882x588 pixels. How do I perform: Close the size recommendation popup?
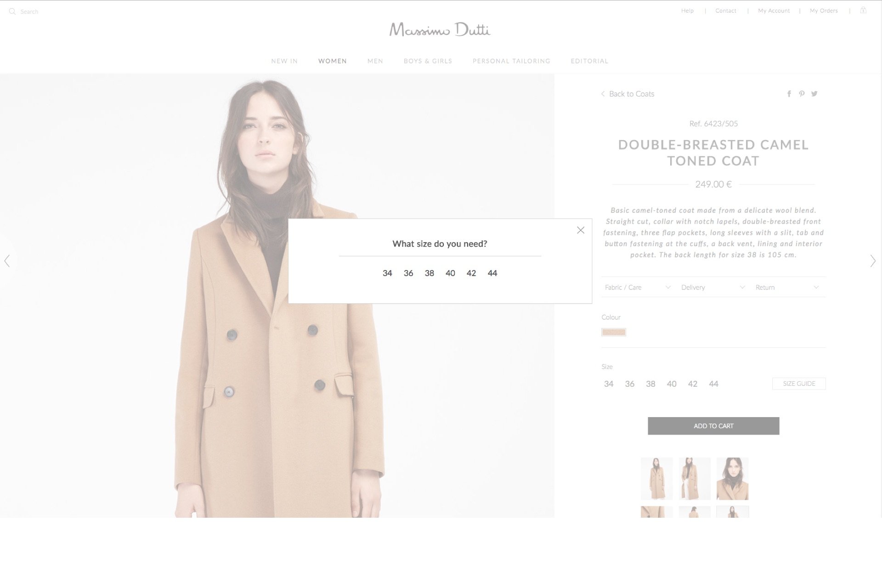tap(580, 230)
